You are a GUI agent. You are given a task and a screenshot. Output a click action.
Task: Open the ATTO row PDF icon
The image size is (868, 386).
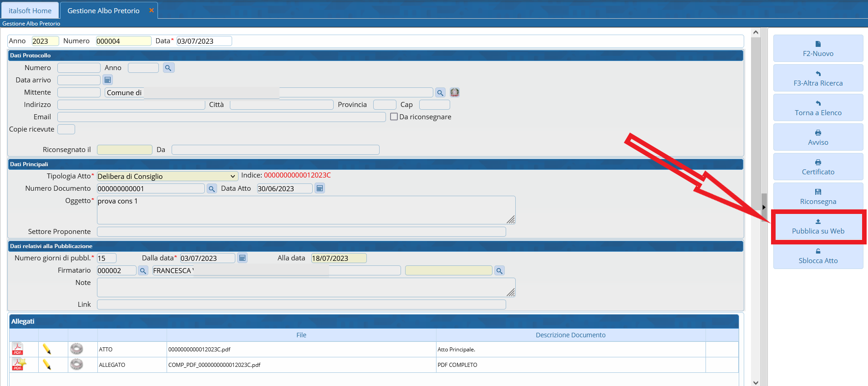pyautogui.click(x=18, y=349)
